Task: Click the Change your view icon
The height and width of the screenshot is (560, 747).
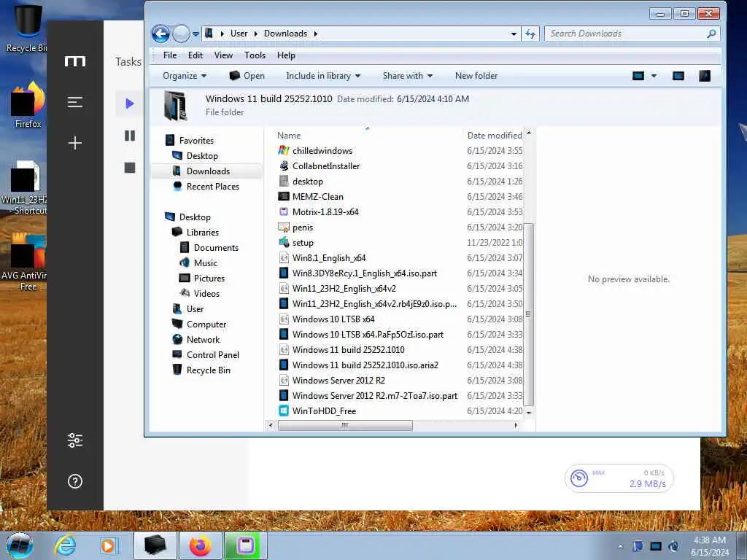Action: click(638, 76)
